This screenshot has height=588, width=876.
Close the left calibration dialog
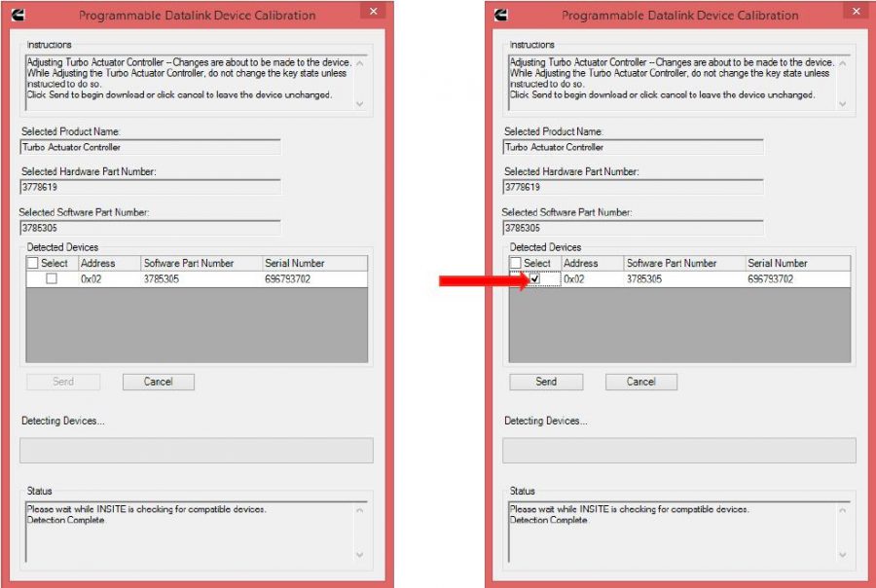point(373,11)
